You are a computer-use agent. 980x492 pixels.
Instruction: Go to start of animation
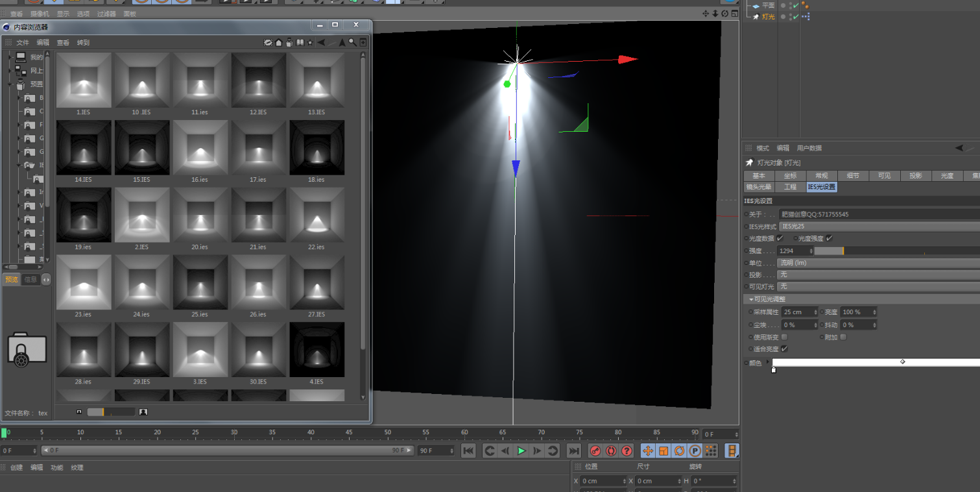[468, 450]
